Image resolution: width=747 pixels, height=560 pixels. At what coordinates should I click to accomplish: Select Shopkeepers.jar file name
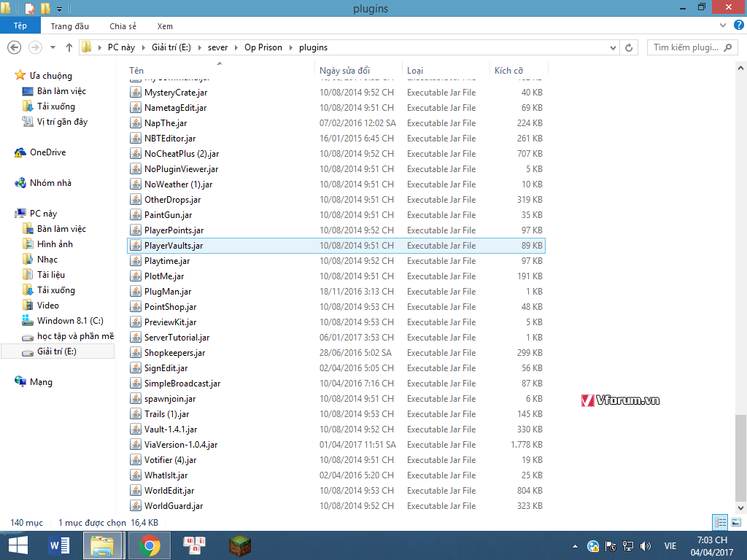pos(174,353)
